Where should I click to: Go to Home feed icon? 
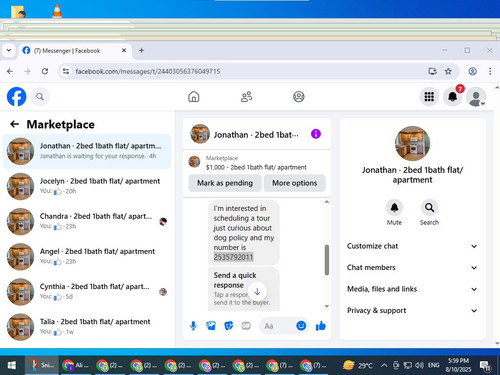pyautogui.click(x=194, y=97)
